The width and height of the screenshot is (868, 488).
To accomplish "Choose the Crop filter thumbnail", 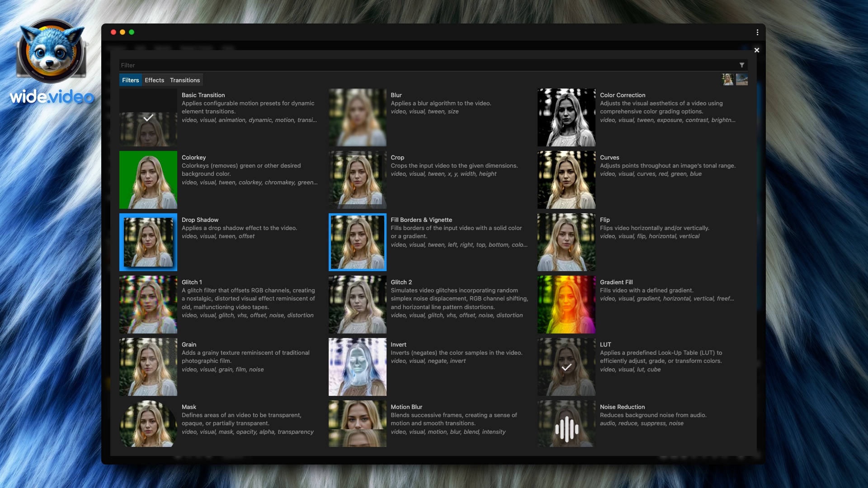I will tap(358, 180).
